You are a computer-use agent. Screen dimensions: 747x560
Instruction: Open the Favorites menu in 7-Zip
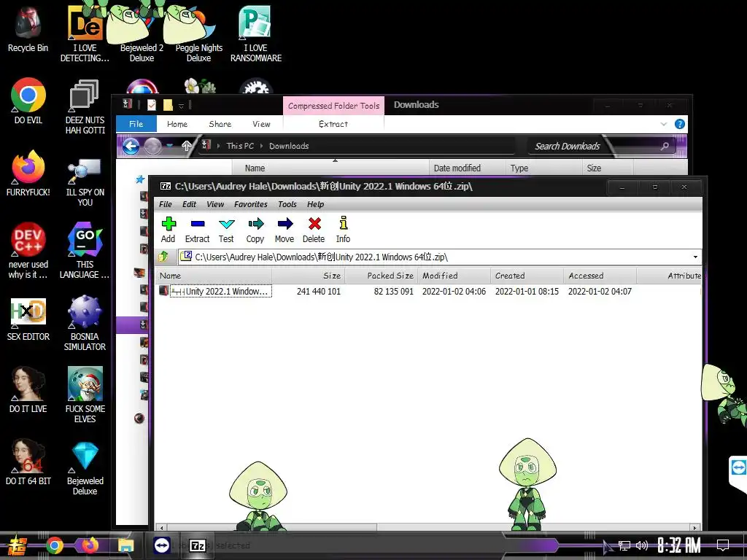click(x=251, y=204)
